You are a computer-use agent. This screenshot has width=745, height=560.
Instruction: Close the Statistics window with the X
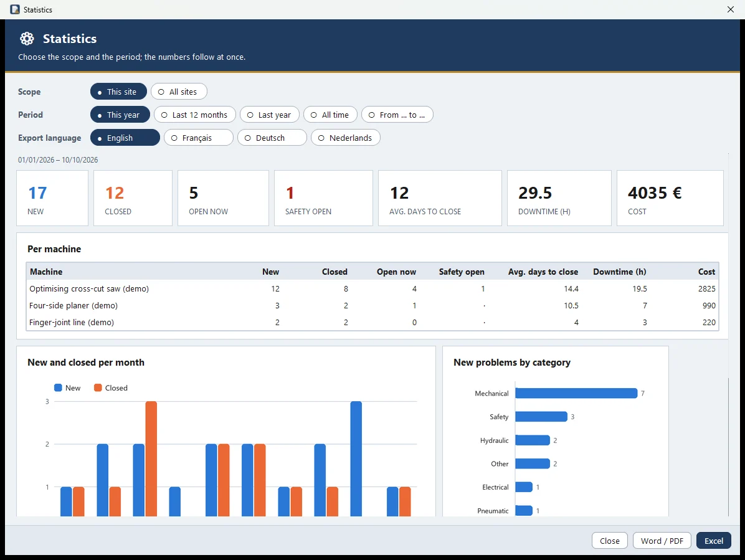[731, 9]
